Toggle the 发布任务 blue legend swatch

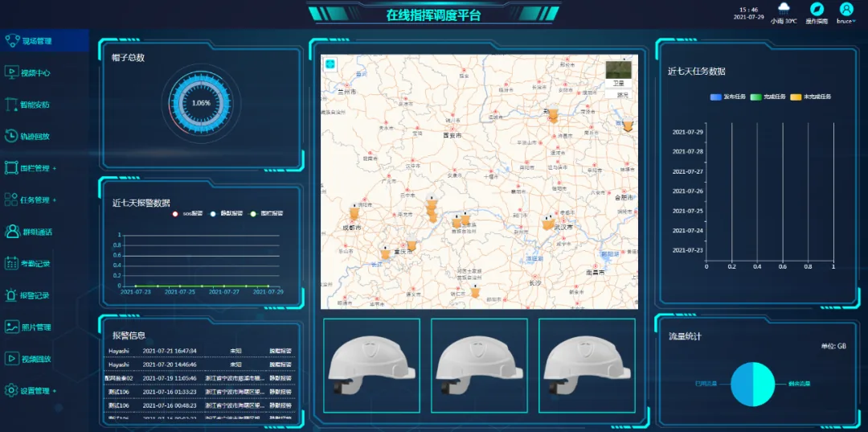point(716,97)
